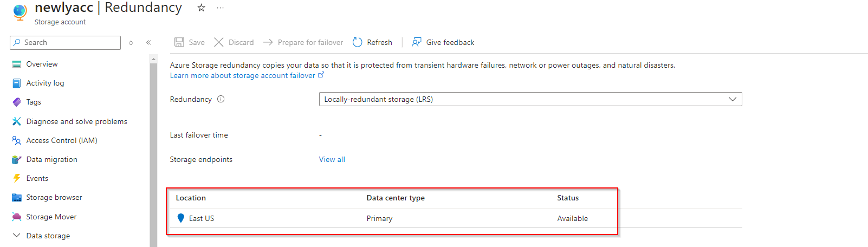This screenshot has width=868, height=247.
Task: Click the Refresh toolbar icon
Action: pos(358,42)
